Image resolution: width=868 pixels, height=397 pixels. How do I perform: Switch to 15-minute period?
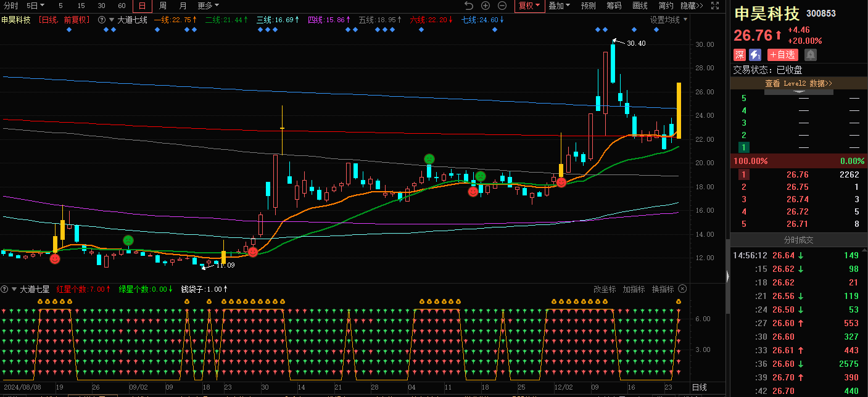[81, 6]
